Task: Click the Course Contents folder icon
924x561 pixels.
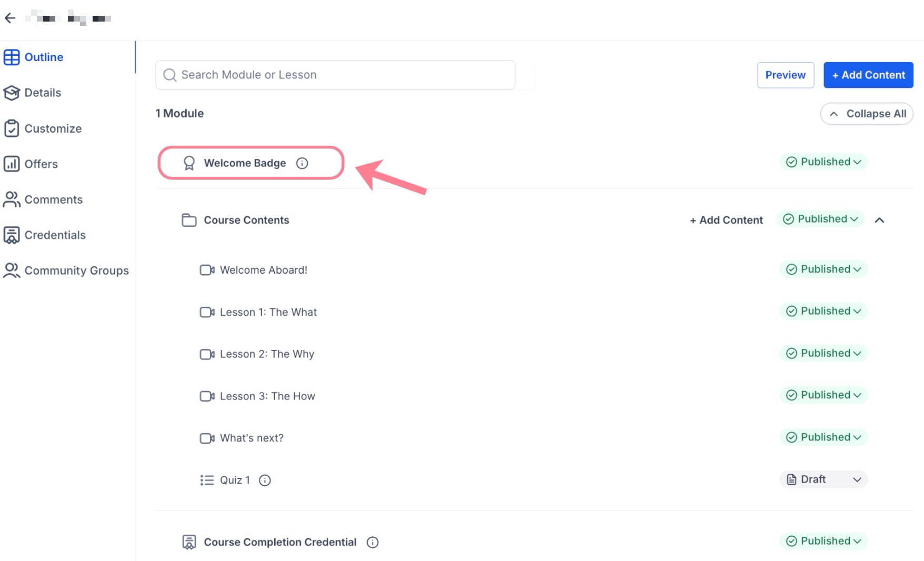Action: point(189,220)
